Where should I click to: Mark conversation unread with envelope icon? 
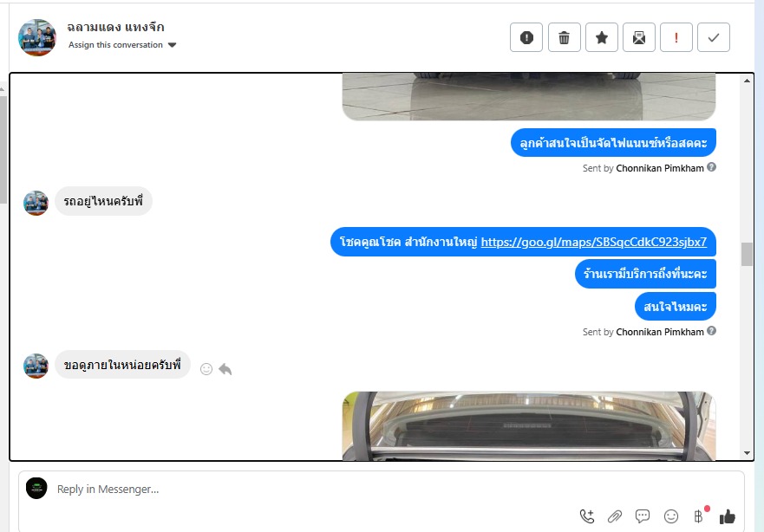coord(639,37)
